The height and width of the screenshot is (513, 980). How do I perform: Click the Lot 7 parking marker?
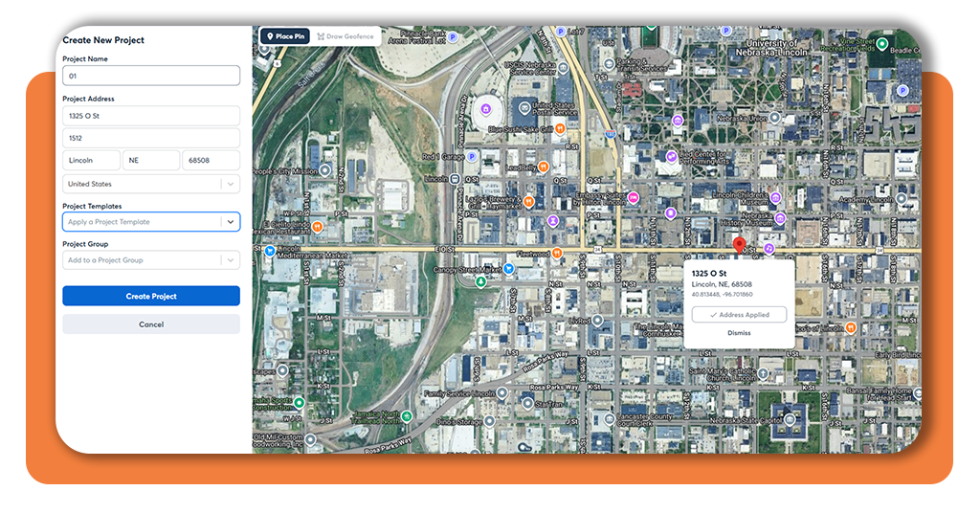(x=561, y=32)
